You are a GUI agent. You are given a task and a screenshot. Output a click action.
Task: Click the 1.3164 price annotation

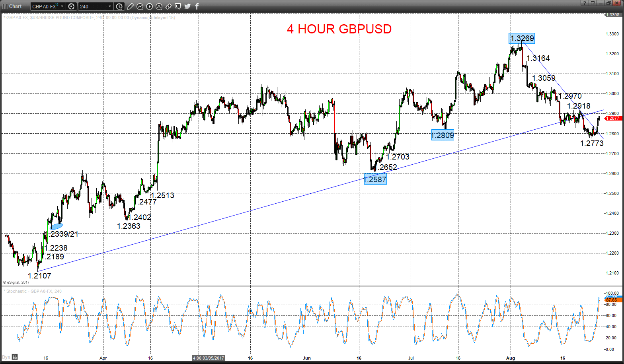click(x=538, y=58)
